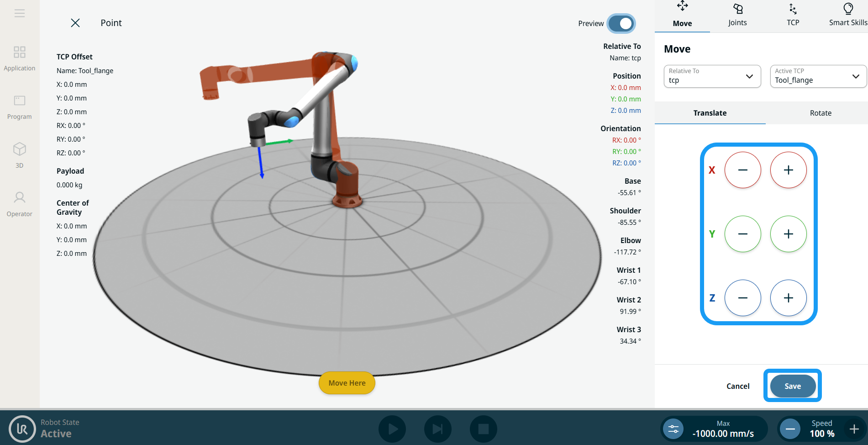This screenshot has height=445, width=868.
Task: Click the Move Here button
Action: click(x=347, y=383)
